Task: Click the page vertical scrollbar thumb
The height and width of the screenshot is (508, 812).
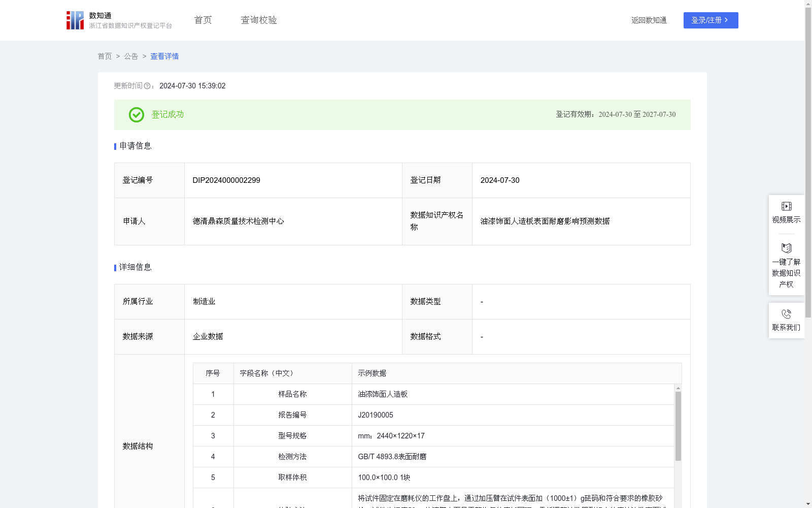Action: coord(808,163)
